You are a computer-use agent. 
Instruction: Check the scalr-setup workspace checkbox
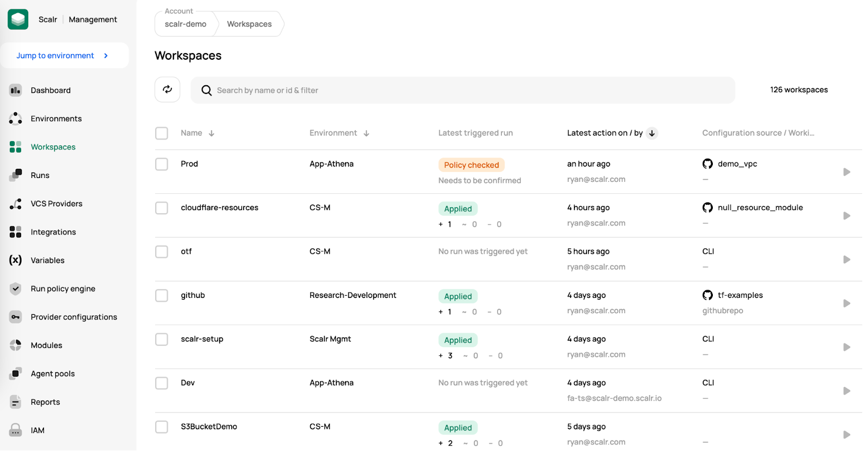click(162, 339)
